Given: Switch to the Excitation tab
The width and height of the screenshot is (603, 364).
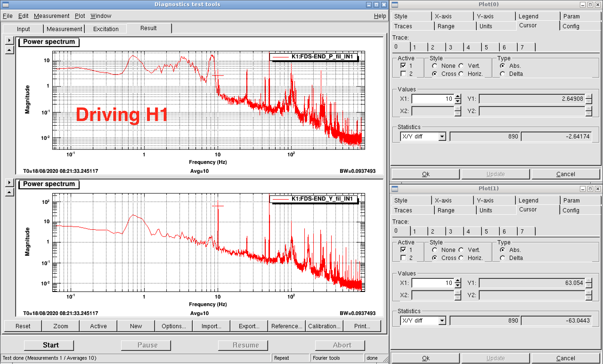Looking at the screenshot, I should coord(106,29).
